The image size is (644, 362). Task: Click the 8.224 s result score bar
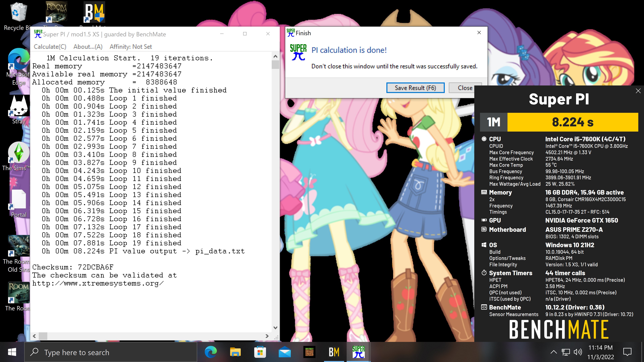tap(573, 122)
